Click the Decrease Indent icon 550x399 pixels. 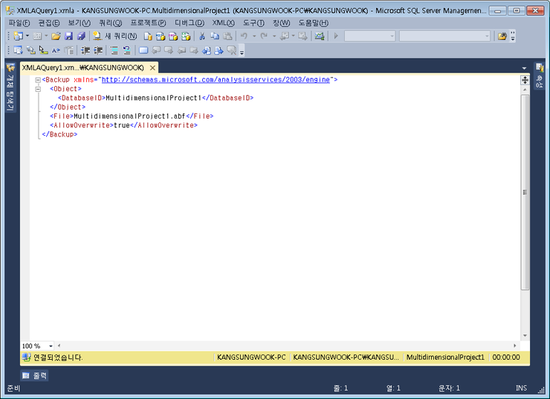tap(86, 50)
